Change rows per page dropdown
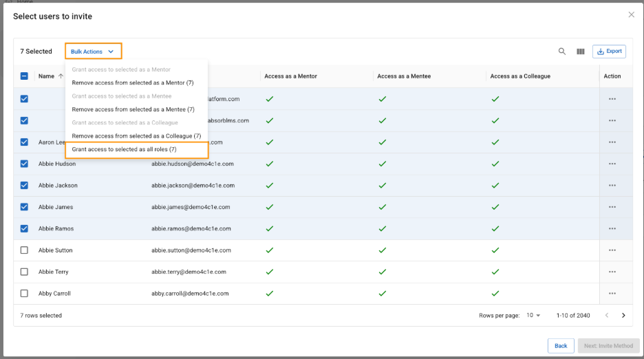 [x=533, y=316]
